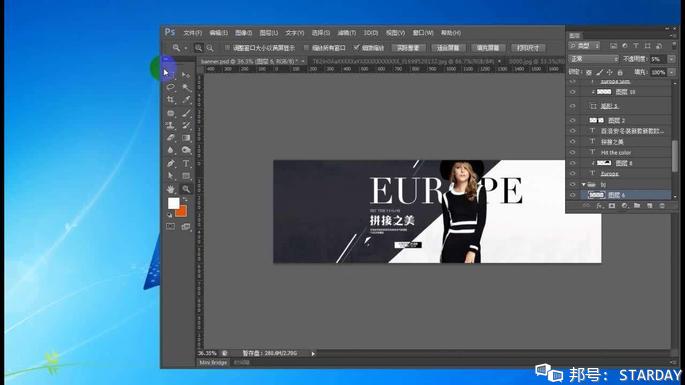The image size is (685, 385).
Task: Lock layer position
Action: click(609, 72)
